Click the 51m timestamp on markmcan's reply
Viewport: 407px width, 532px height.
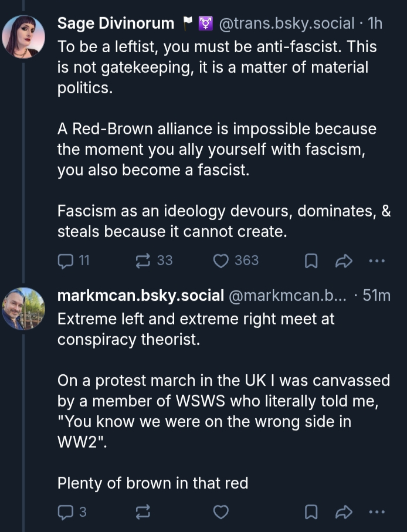point(376,296)
